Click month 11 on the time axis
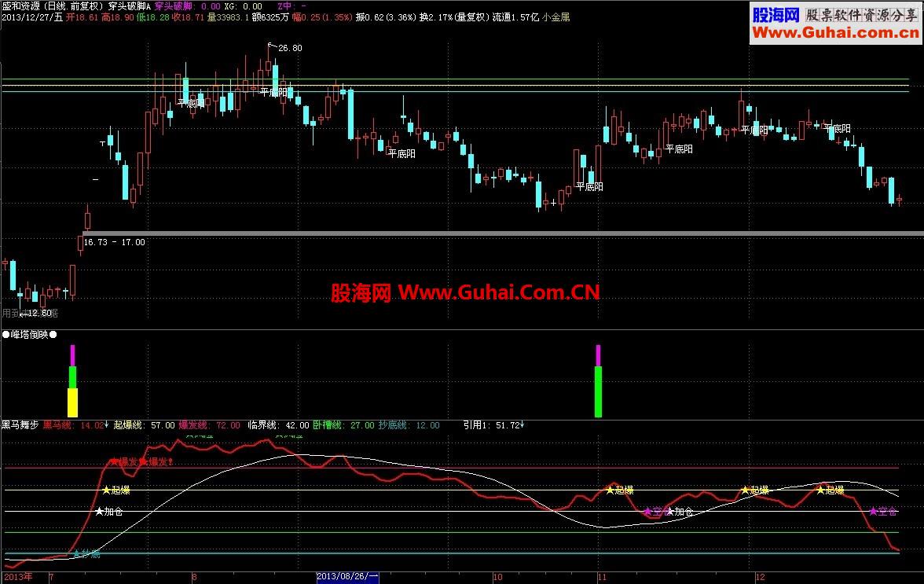Image resolution: width=924 pixels, height=584 pixels. click(602, 578)
